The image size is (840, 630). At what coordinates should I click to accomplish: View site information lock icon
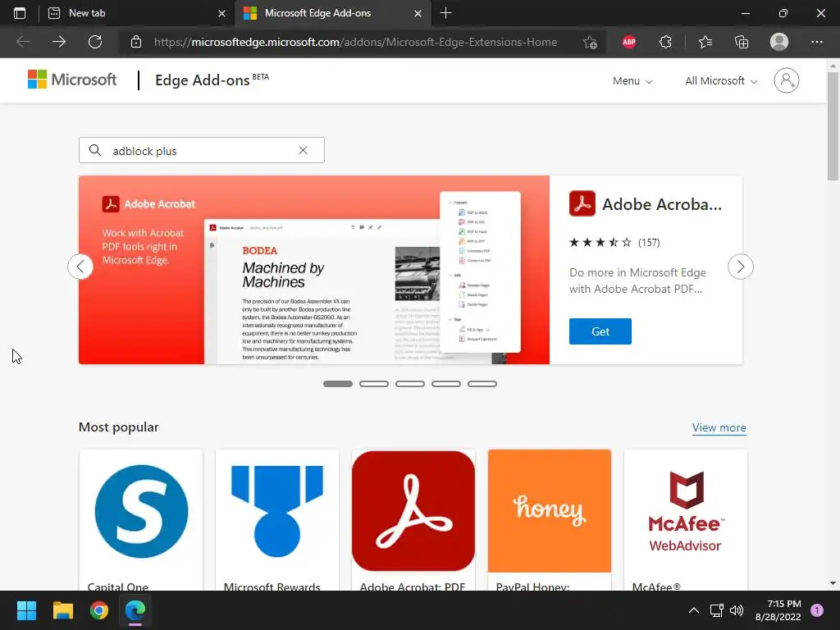136,42
